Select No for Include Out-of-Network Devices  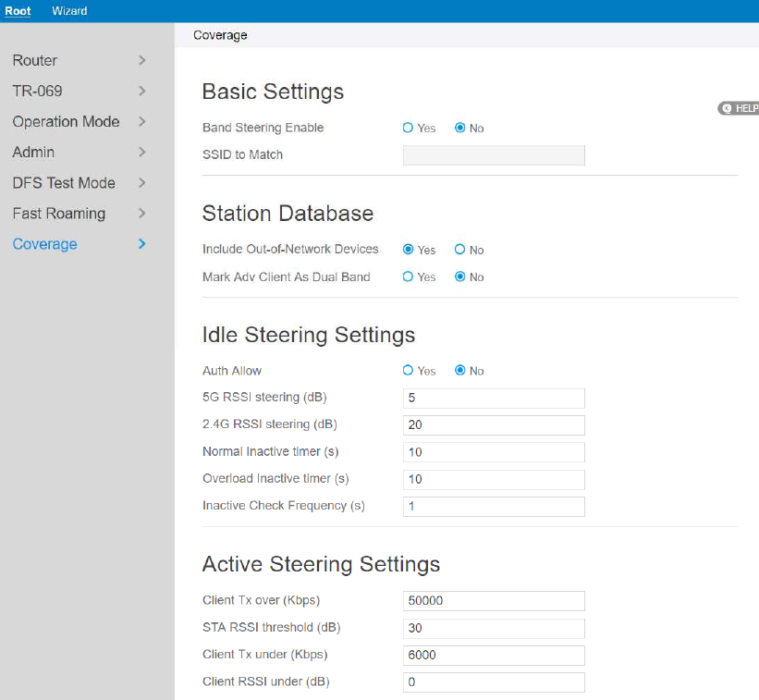460,250
